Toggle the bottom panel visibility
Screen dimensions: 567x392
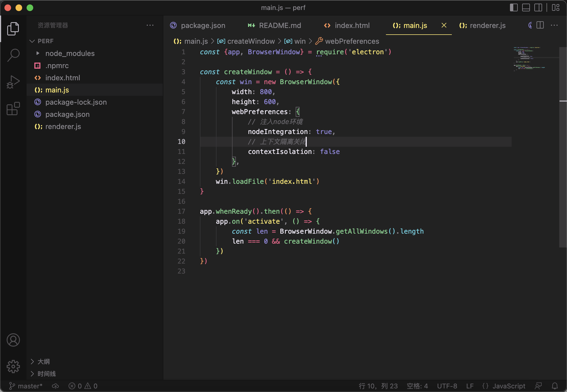526,7
